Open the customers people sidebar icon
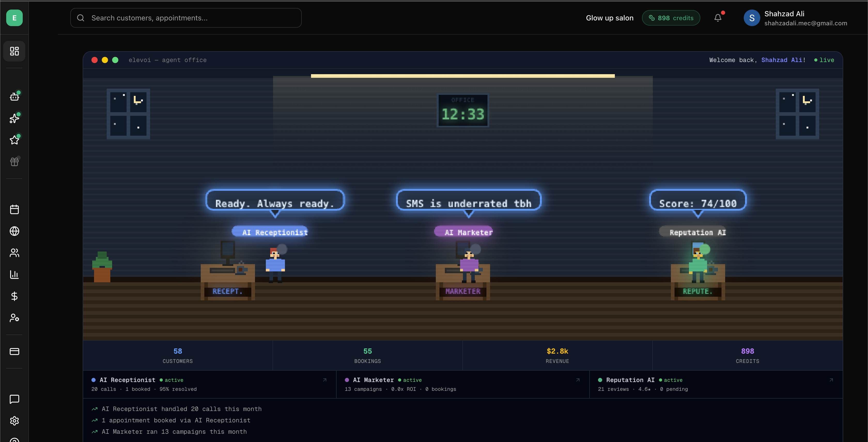Screen dimensions: 868x442 (x=14, y=253)
